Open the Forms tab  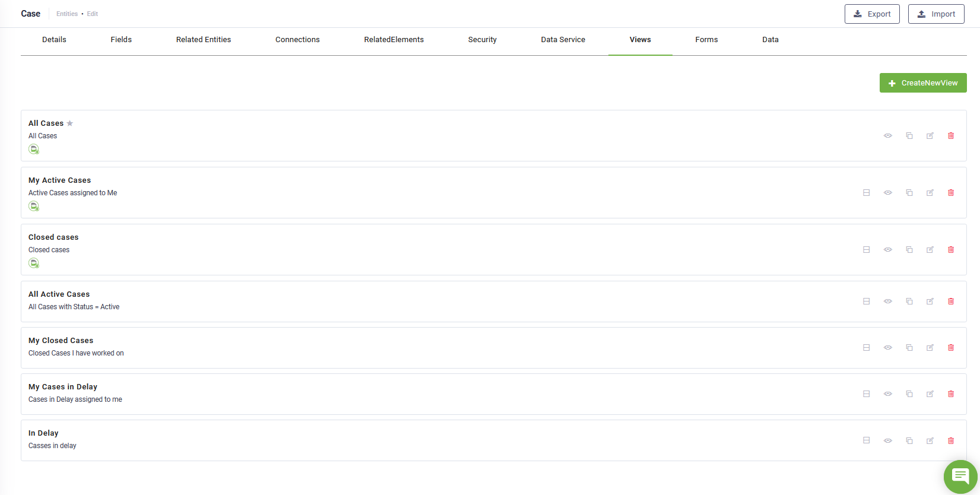point(706,40)
